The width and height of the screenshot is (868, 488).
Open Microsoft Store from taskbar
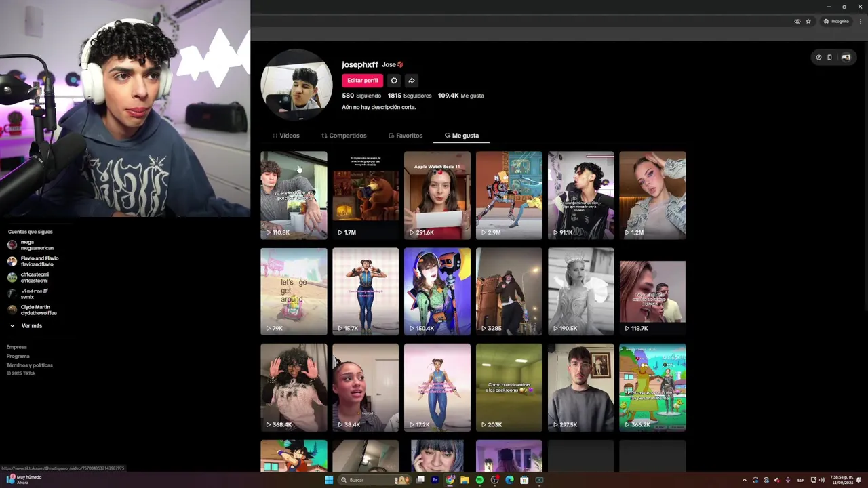pyautogui.click(x=524, y=480)
